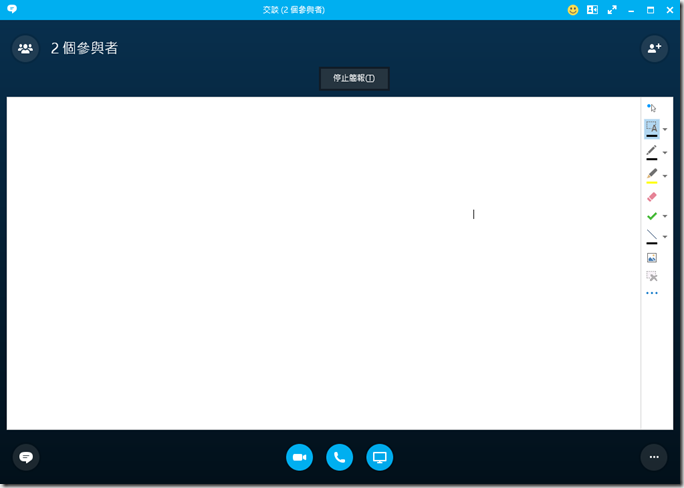Screen dimensions: 684x488
Task: Expand the line tool options arrow
Action: [665, 237]
